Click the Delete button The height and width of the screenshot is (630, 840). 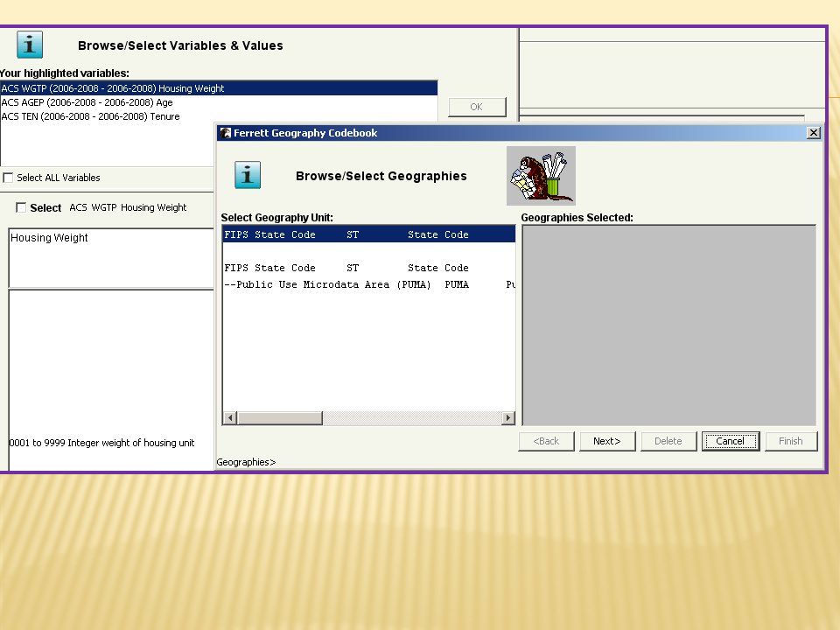668,441
